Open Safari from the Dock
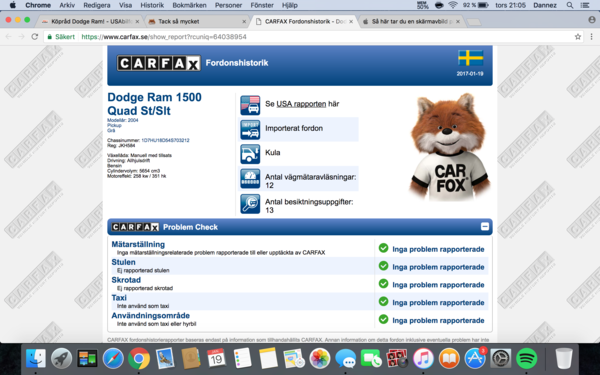Viewport: 600px width, 375px height. (x=113, y=359)
